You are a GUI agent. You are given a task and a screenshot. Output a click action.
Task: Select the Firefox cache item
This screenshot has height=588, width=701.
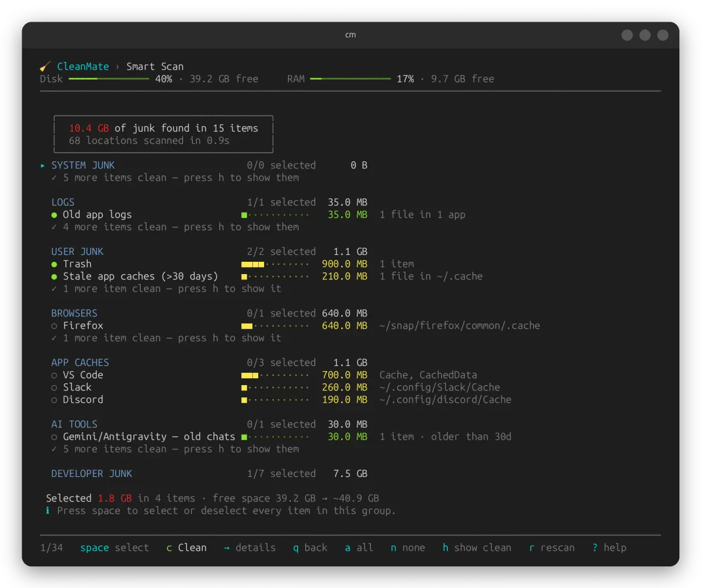tap(54, 326)
